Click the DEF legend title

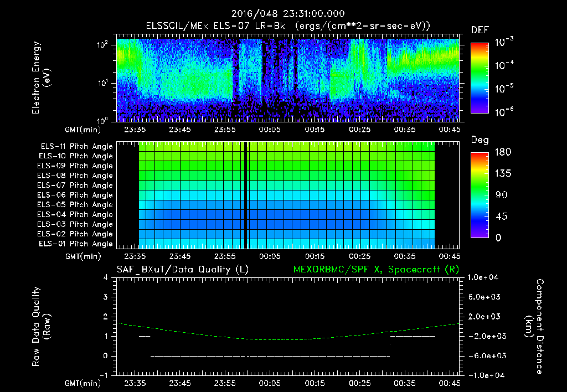pos(480,30)
